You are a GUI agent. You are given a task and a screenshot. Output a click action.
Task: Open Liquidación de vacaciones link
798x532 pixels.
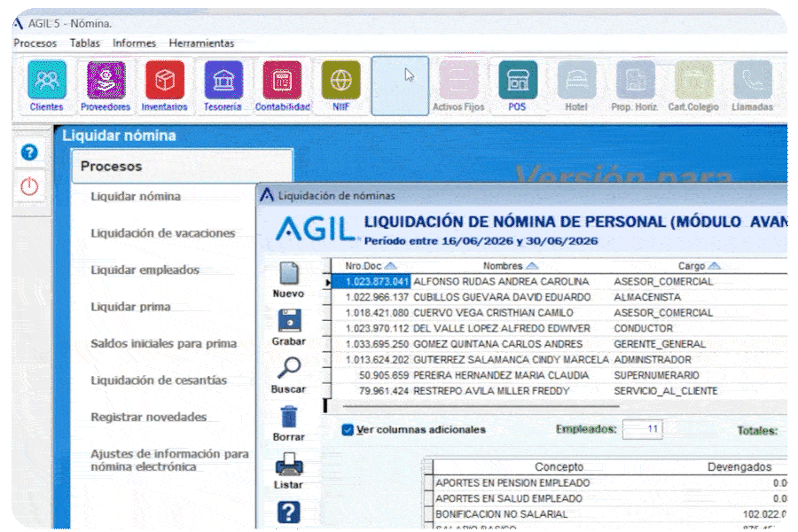pos(163,233)
